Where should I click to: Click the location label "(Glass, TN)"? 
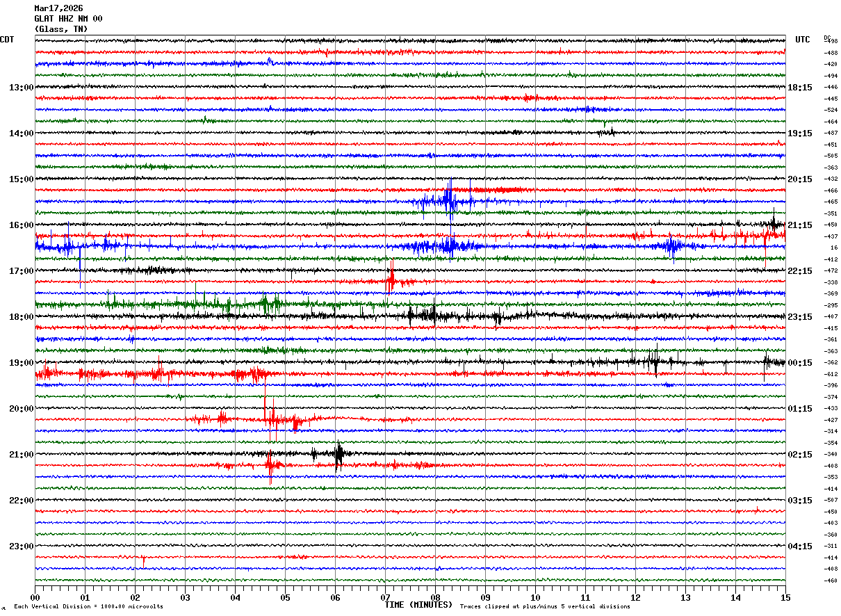pos(61,29)
